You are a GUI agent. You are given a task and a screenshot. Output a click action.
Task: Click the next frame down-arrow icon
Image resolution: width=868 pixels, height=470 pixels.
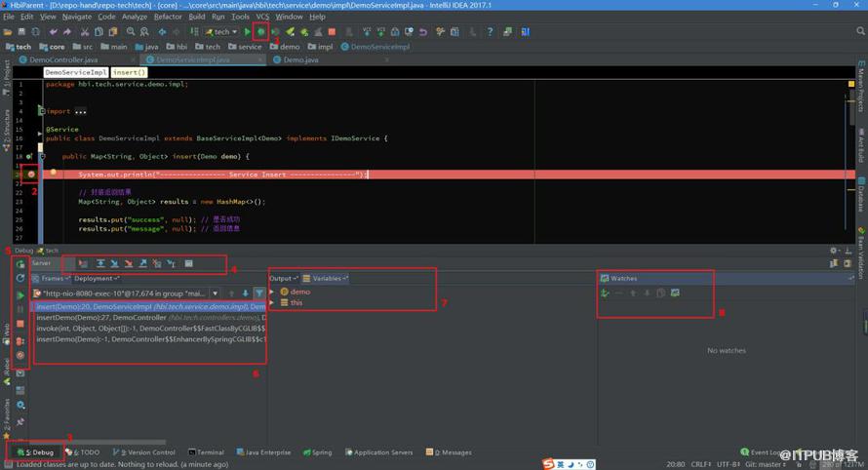click(245, 294)
